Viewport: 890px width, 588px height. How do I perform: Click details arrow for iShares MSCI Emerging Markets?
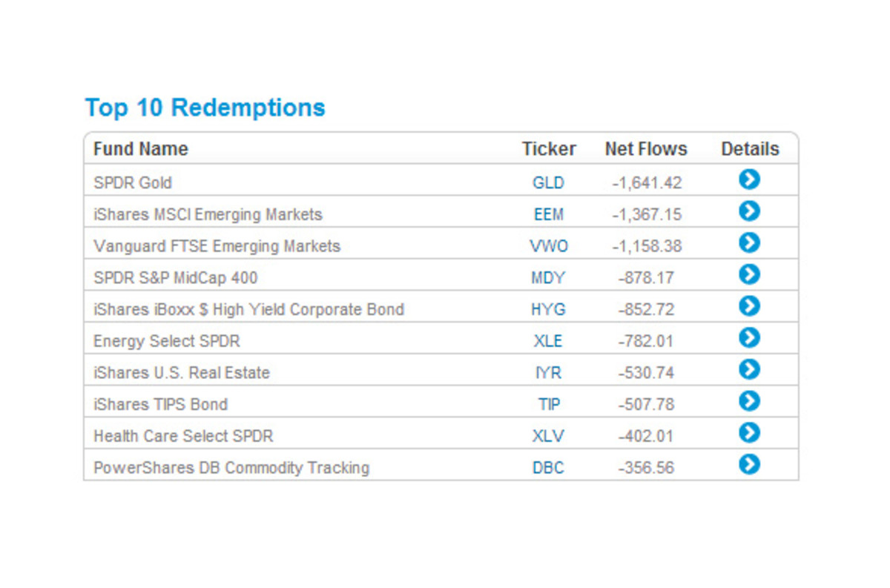coord(749,211)
